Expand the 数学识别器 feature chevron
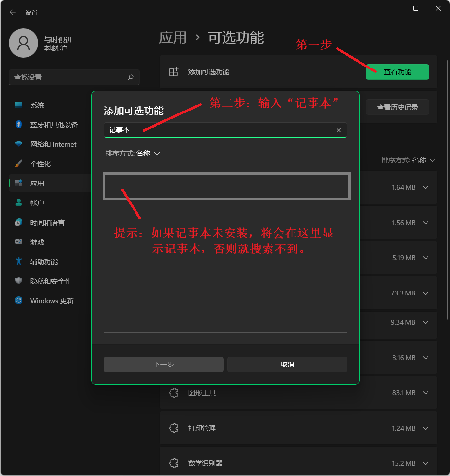Viewport: 450px width, 476px height. click(425, 463)
